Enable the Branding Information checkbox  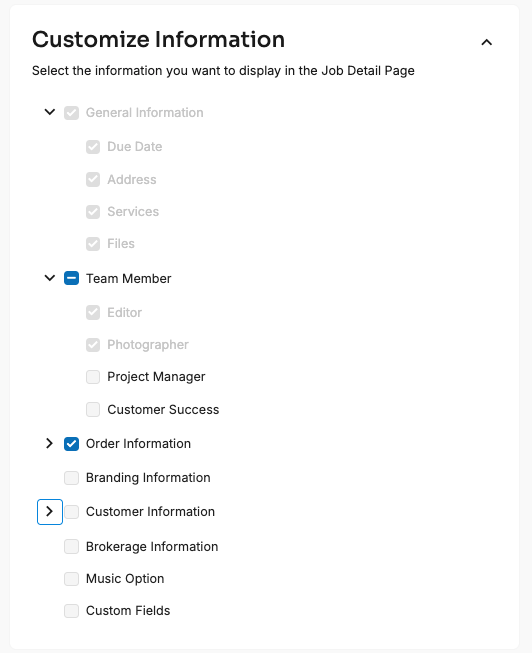click(72, 478)
